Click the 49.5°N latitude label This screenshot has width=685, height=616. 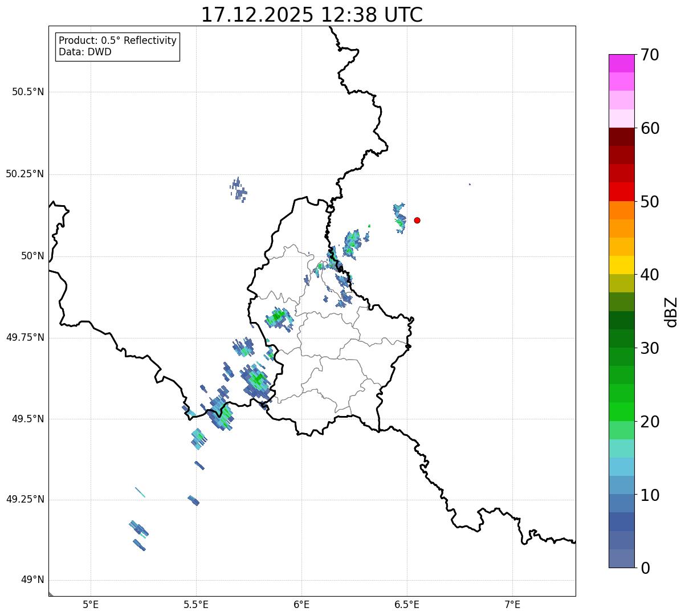[28, 419]
